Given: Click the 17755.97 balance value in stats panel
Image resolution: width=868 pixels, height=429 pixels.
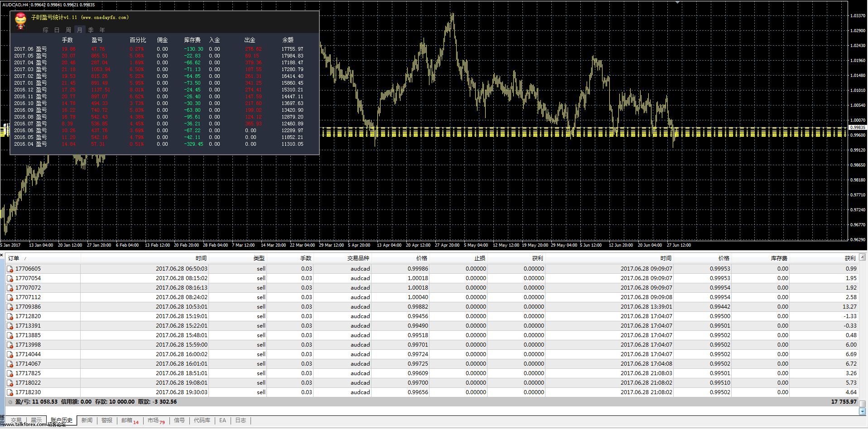Looking at the screenshot, I should [x=292, y=49].
